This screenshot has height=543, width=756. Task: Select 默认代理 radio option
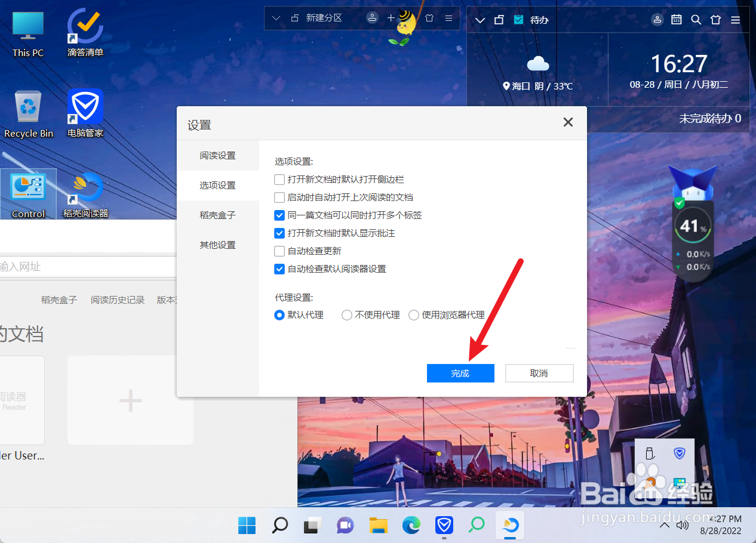279,315
